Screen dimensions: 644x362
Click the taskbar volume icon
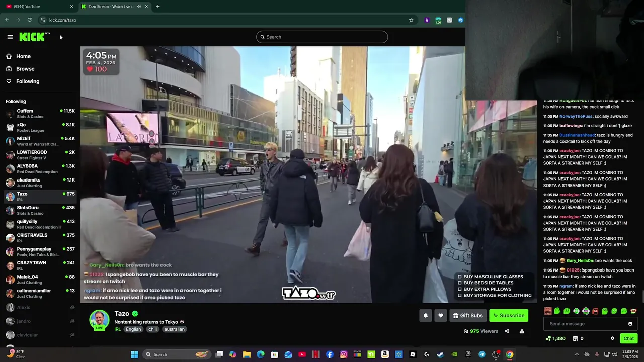coord(614,354)
